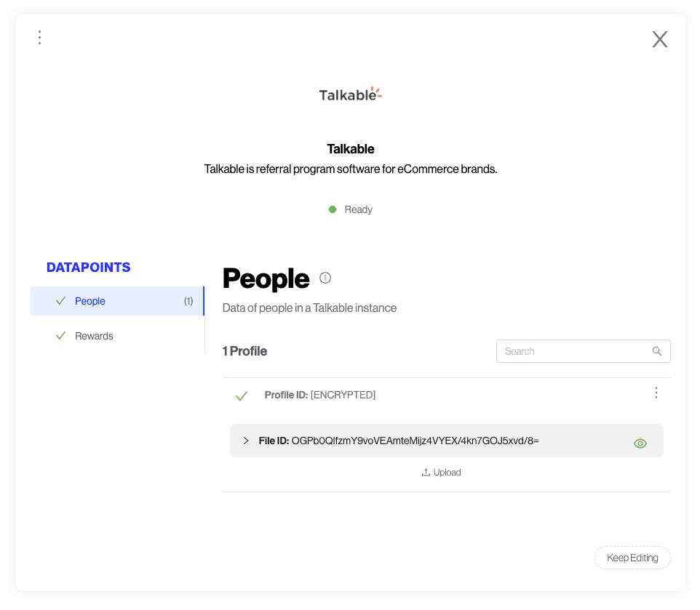Click 'Data of people in a Talkable instance'
This screenshot has width=700, height=610.
pyautogui.click(x=309, y=308)
